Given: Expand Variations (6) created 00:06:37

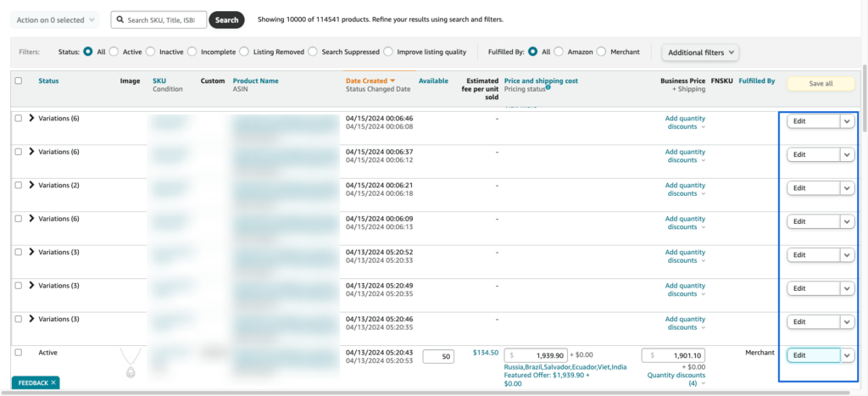Looking at the screenshot, I should click(31, 152).
